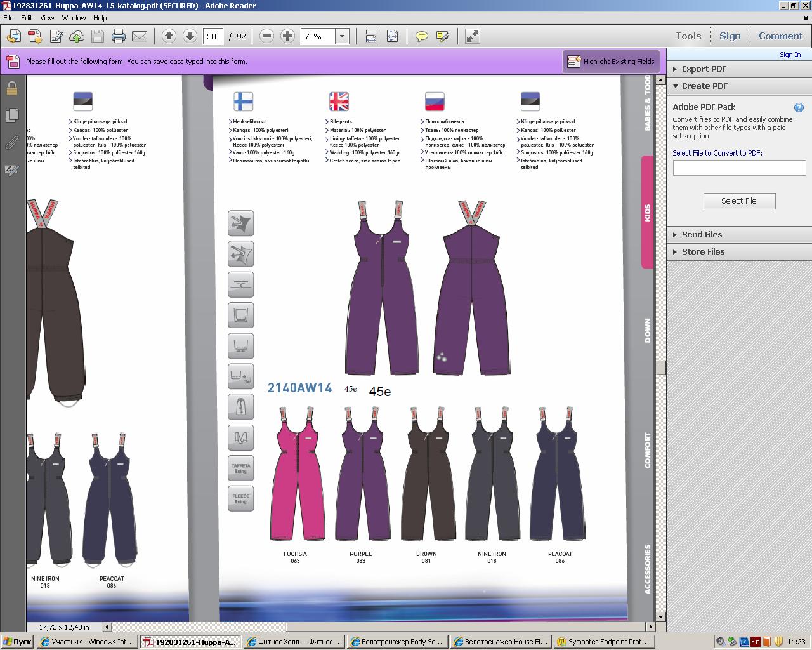The image size is (812, 650).
Task: Click the Sign In link
Action: [x=790, y=55]
